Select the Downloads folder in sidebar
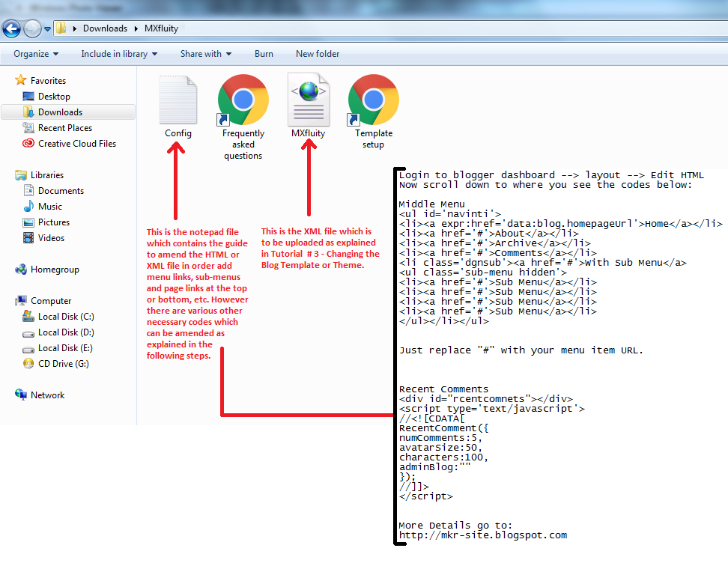The image size is (728, 566). pos(60,112)
